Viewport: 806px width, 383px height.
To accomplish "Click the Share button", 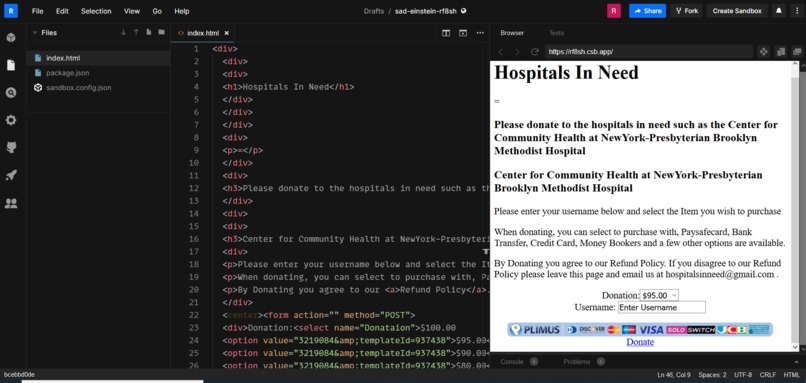I will click(647, 11).
